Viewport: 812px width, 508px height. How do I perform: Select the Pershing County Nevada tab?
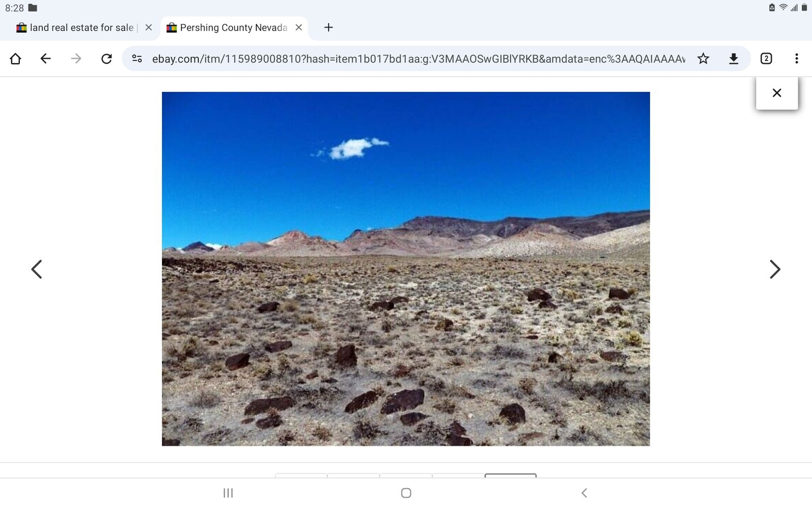233,27
